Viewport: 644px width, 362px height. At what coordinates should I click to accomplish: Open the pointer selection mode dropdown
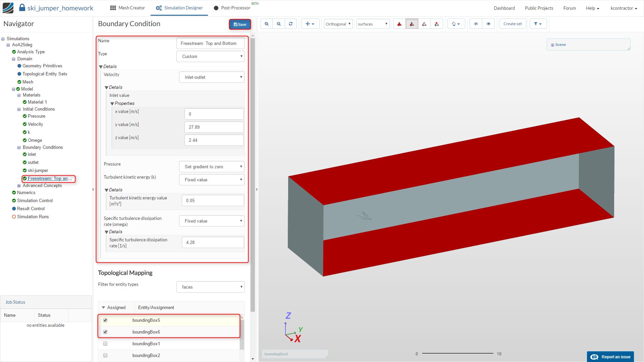456,24
